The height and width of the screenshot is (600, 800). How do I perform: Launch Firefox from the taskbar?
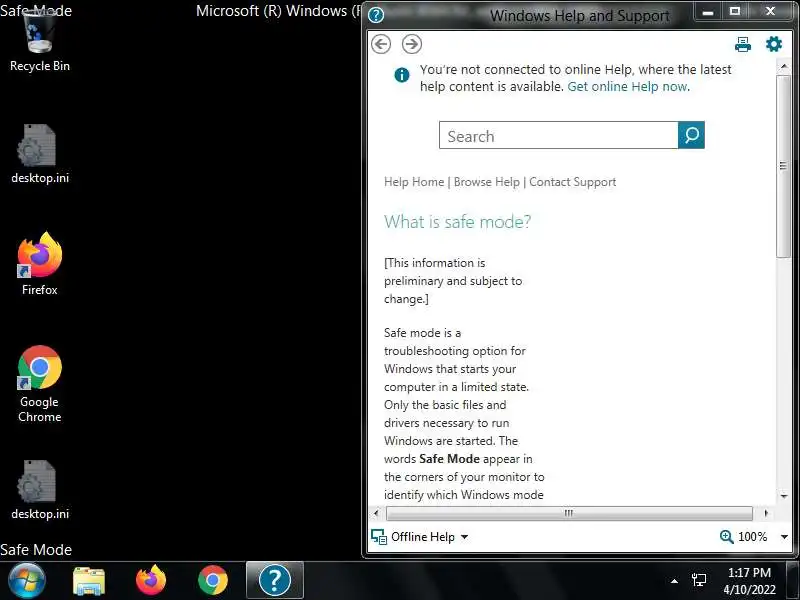151,581
